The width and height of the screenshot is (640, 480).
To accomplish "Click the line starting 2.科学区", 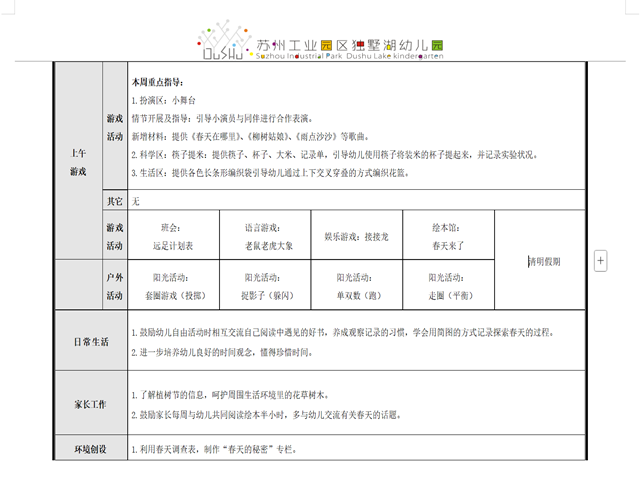I will click(x=335, y=155).
